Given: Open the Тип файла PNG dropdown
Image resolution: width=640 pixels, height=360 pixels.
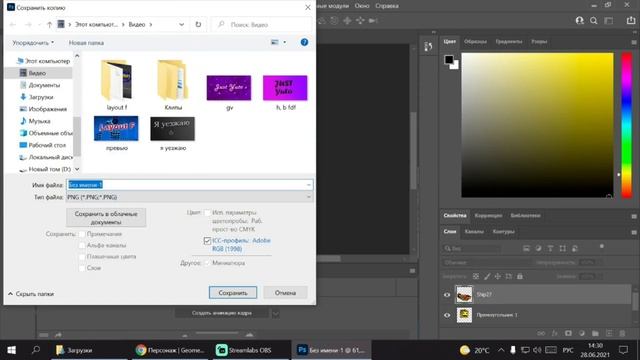Looking at the screenshot, I should click(189, 197).
